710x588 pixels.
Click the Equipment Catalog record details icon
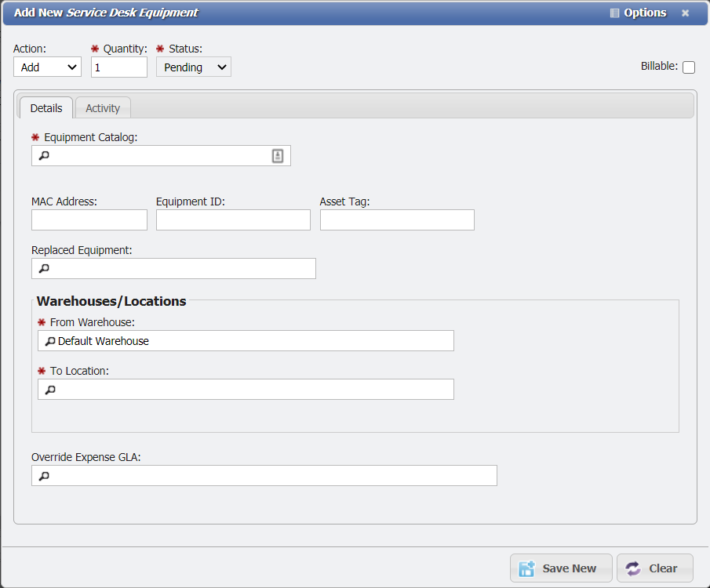click(x=277, y=155)
